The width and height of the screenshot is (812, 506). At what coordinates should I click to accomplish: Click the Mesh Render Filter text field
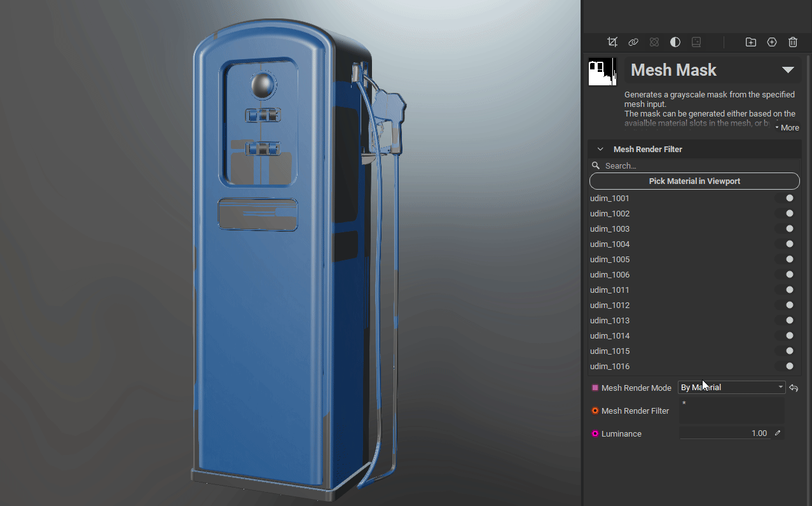pos(731,411)
